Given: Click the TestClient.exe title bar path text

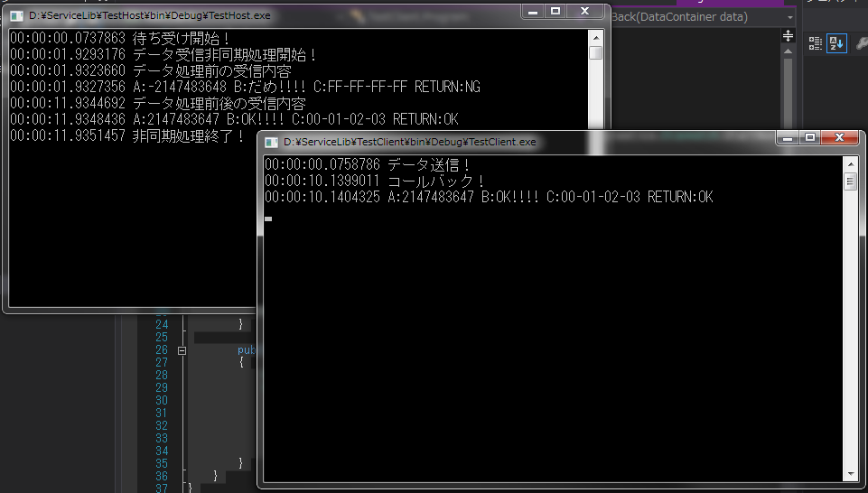Looking at the screenshot, I should (410, 142).
